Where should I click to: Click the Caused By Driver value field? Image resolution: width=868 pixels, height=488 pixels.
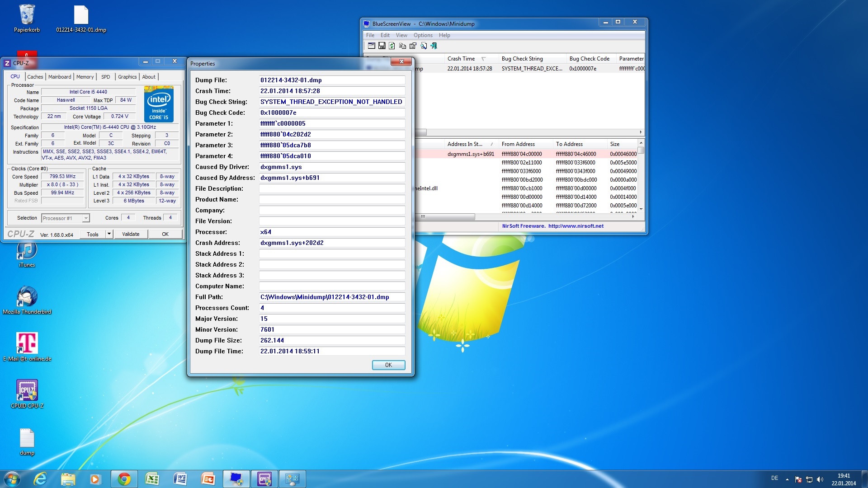point(331,167)
